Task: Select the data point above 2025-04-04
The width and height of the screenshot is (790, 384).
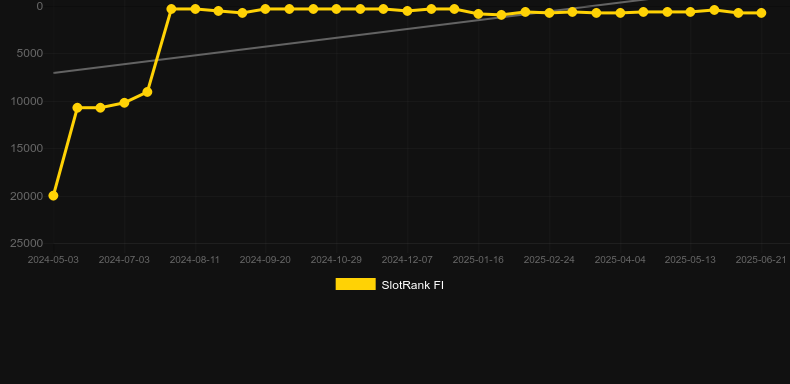Action: pos(620,13)
